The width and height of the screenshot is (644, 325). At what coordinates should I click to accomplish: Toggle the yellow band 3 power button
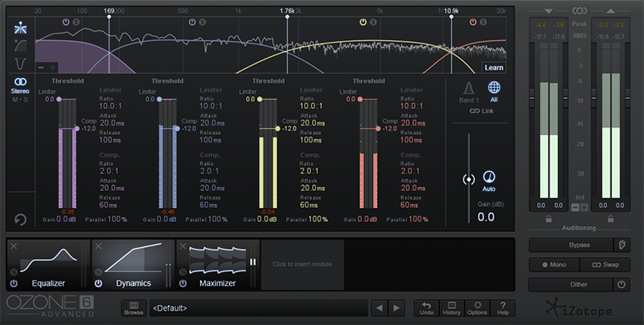click(x=363, y=23)
